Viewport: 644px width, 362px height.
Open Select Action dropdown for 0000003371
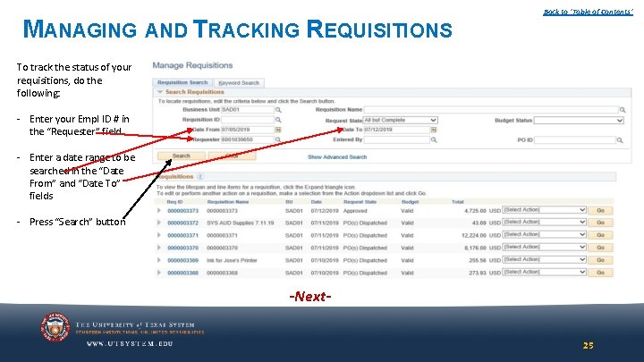[x=544, y=234]
